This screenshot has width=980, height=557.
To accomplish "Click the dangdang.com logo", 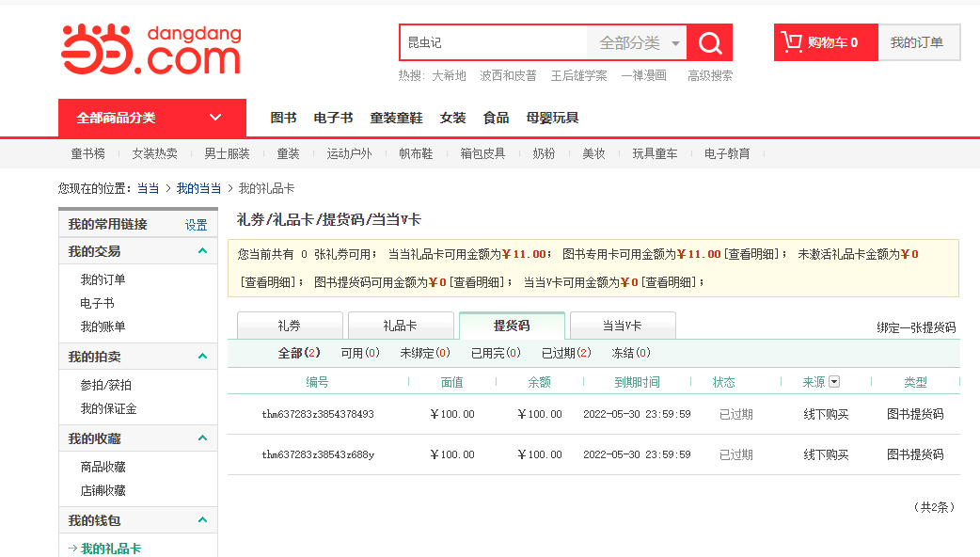I will (151, 49).
